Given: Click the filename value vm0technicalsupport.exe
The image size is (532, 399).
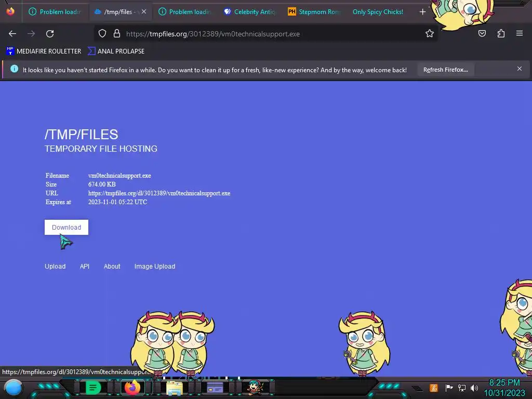Looking at the screenshot, I should point(119,176).
